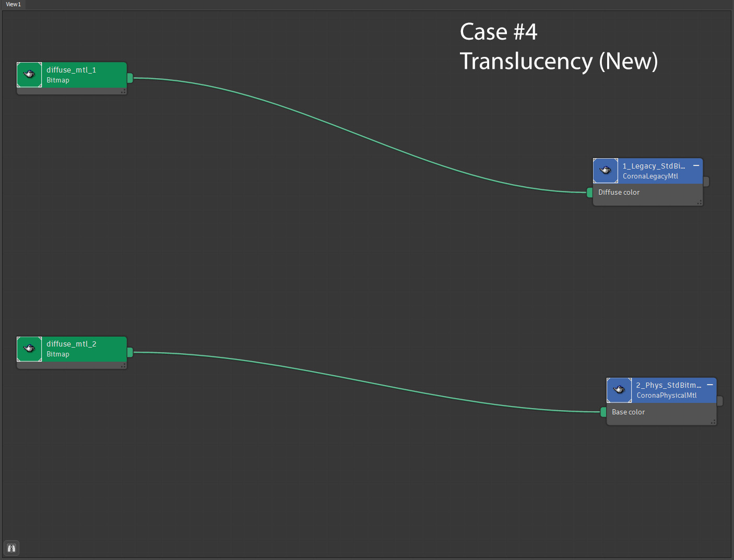Click the 1_Legacy_StdBi material preview thumbnail
The image size is (734, 560).
[x=606, y=171]
